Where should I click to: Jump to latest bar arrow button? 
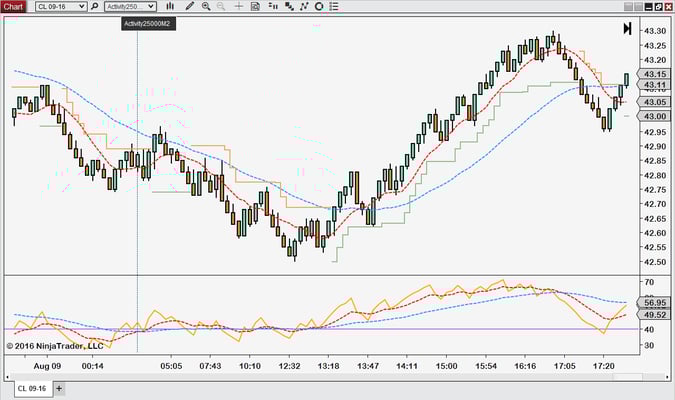coord(627,29)
